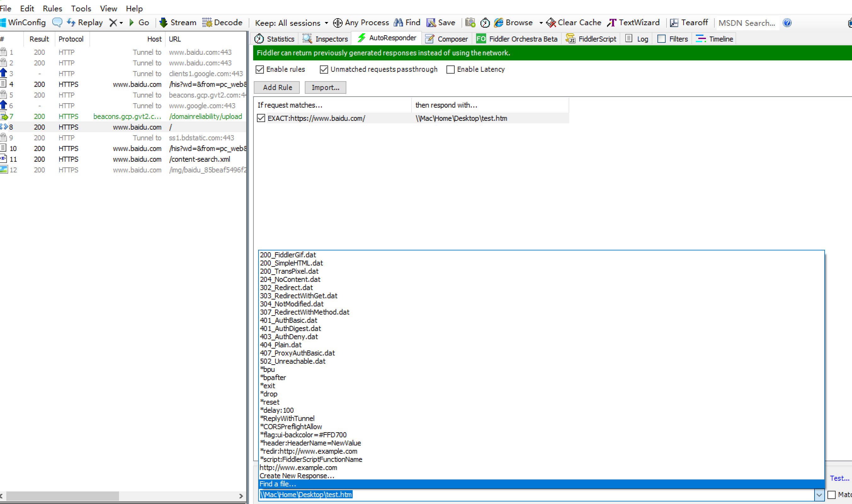Viewport: 852px width, 504px height.
Task: Open the Help menu
Action: tap(134, 8)
